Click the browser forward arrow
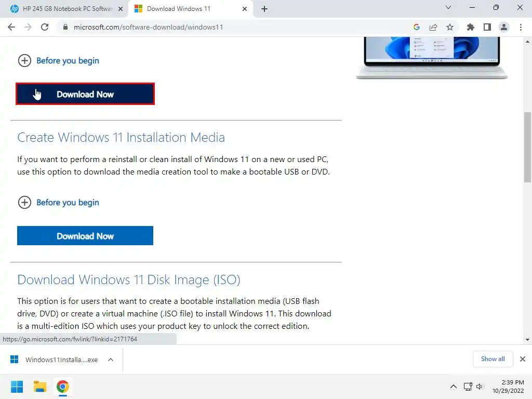This screenshot has width=532, height=399. click(28, 27)
